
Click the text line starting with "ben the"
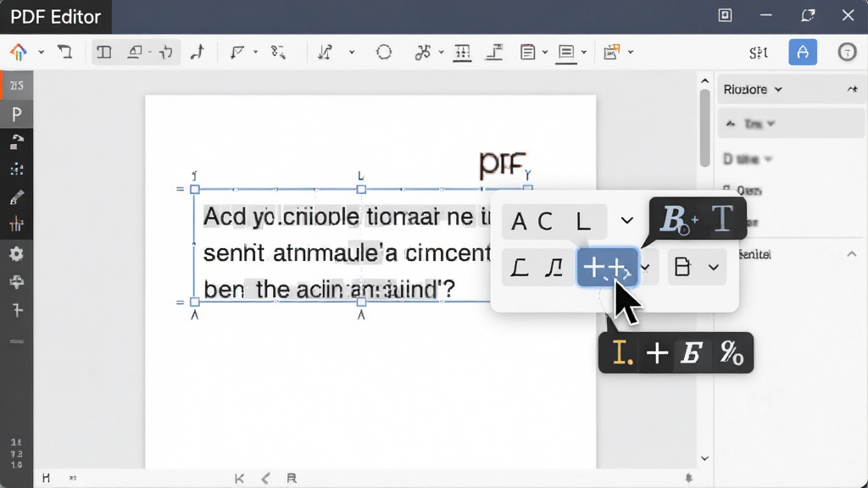330,290
